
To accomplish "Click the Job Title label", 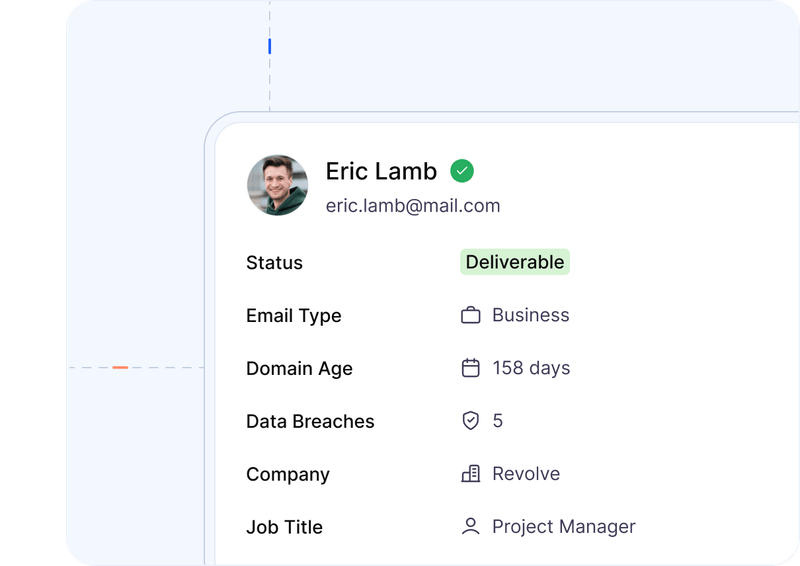I will point(284,527).
